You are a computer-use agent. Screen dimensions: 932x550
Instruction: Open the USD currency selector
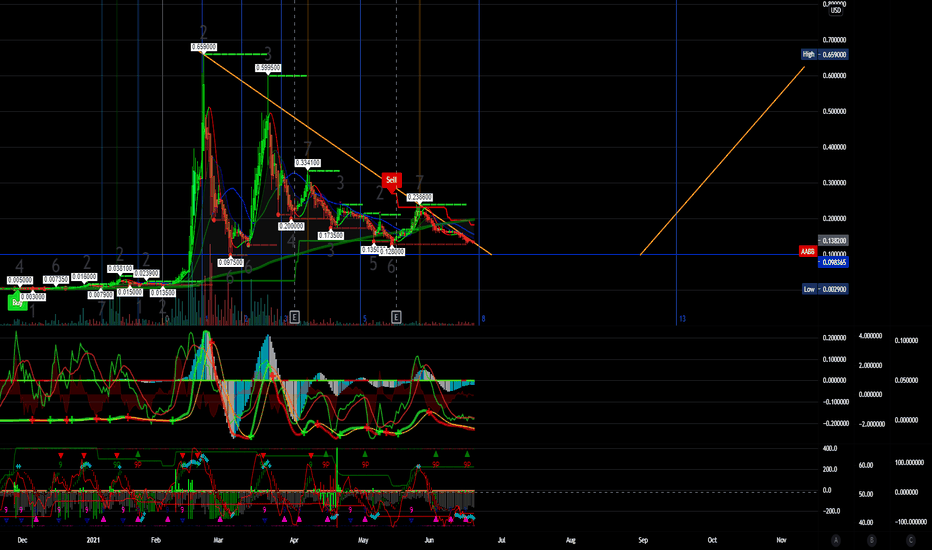836,10
